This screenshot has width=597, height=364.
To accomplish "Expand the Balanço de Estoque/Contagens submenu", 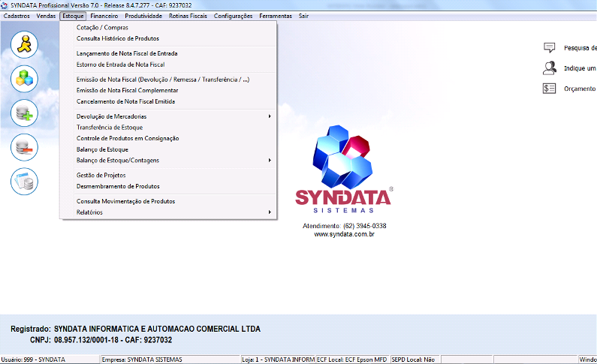I will 168,161.
